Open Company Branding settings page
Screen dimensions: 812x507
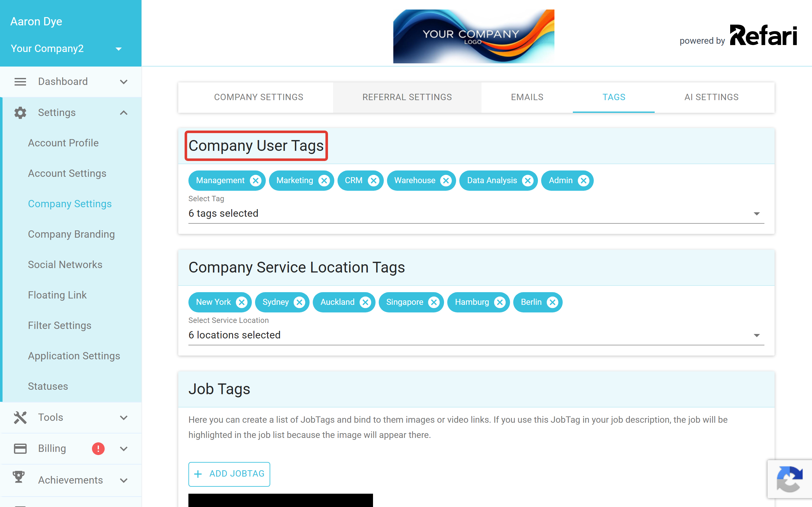click(71, 234)
